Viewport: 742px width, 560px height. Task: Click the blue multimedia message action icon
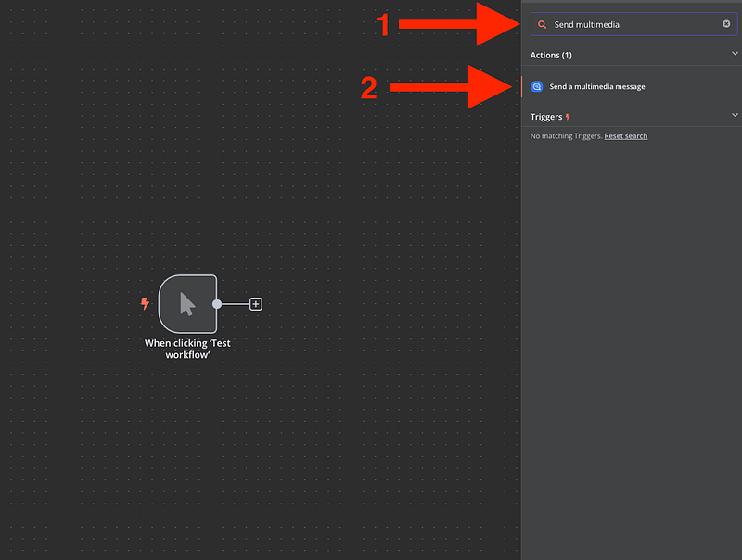(537, 86)
